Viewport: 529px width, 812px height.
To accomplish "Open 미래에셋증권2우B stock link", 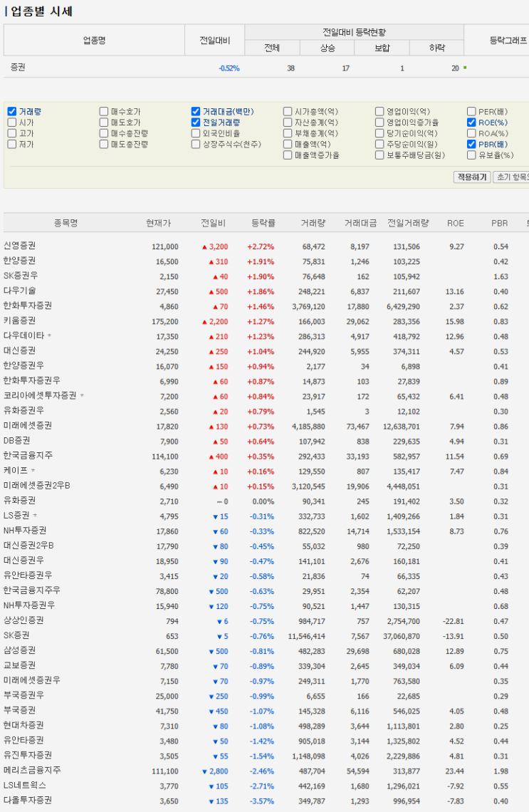I will [x=37, y=486].
